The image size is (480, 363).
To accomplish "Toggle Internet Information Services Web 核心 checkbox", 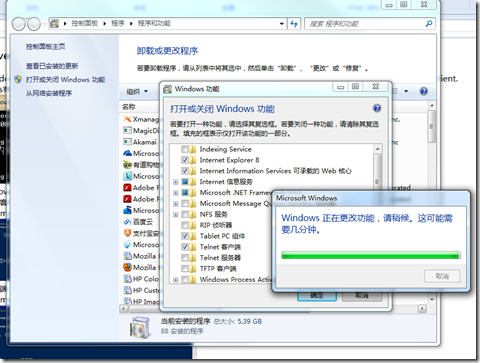I will coord(185,171).
